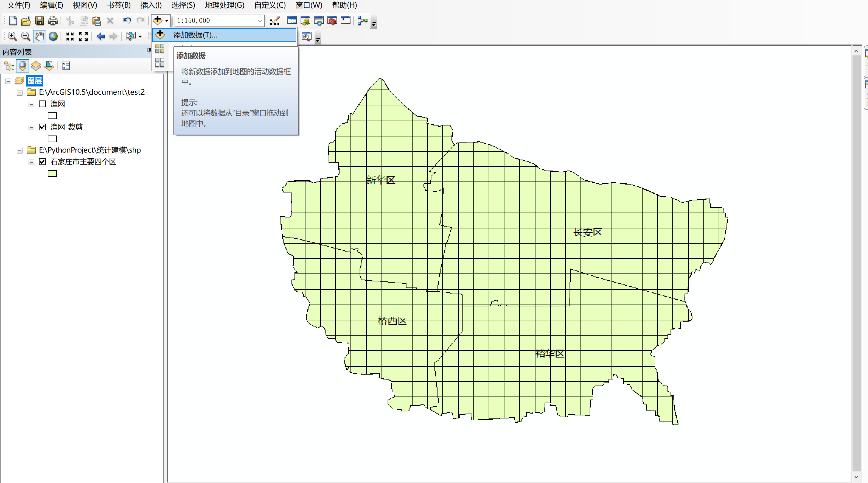Click the green fill symbol swatch
Viewport: 868px width, 483px height.
click(52, 173)
